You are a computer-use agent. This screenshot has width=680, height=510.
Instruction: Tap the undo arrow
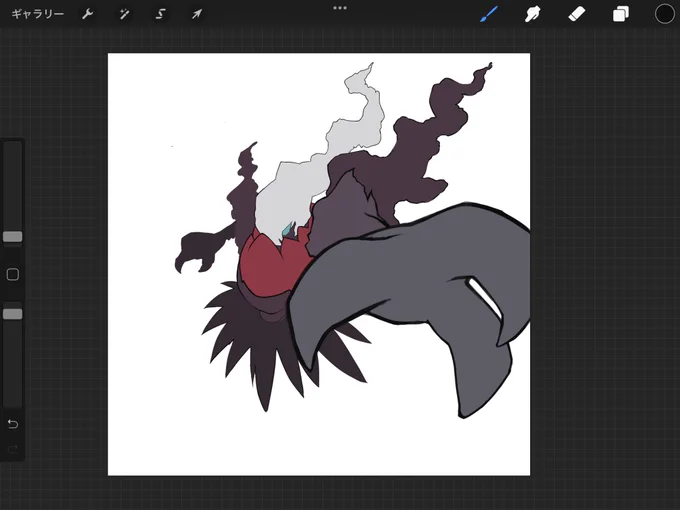pos(13,424)
